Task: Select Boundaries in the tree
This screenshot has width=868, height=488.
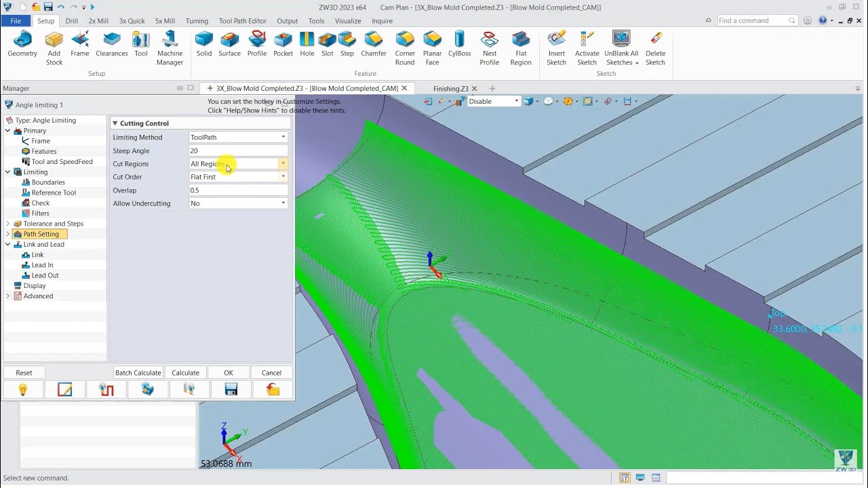Action: point(48,182)
